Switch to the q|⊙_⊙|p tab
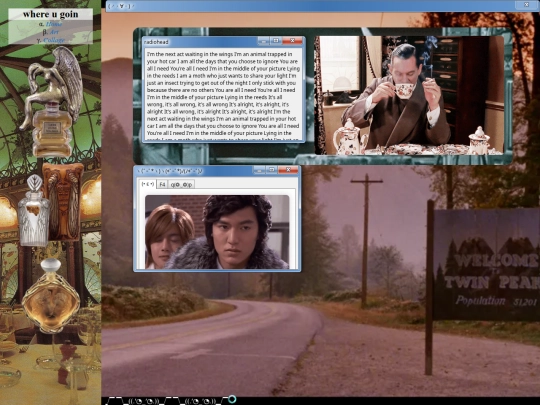The image size is (540, 405). [181, 185]
